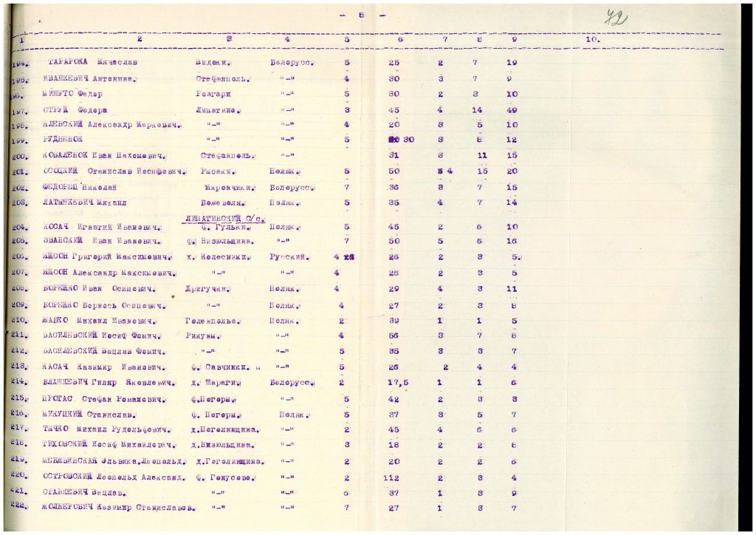756x535 pixels.
Task: Click the place name "Рикуны."
Action: [x=203, y=335]
